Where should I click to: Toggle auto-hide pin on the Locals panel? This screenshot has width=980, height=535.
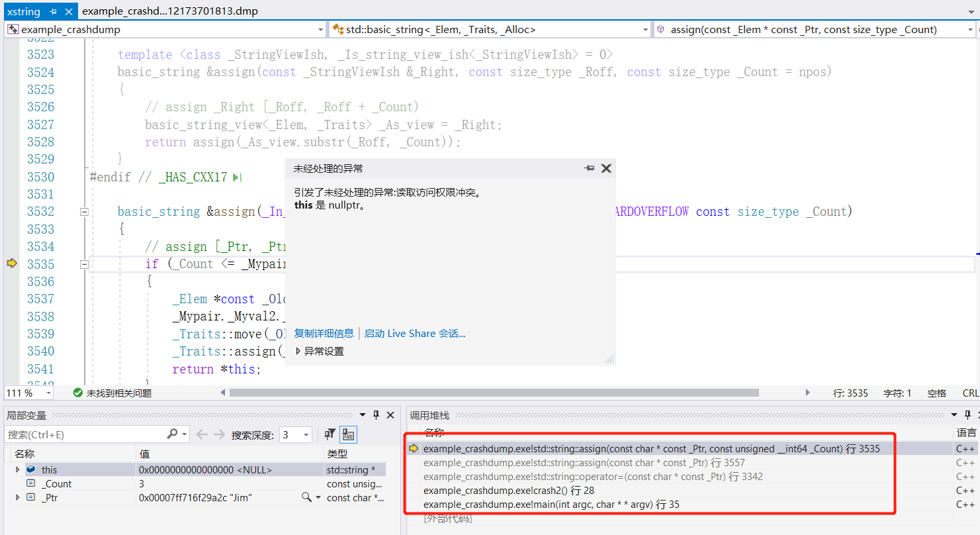coord(376,414)
